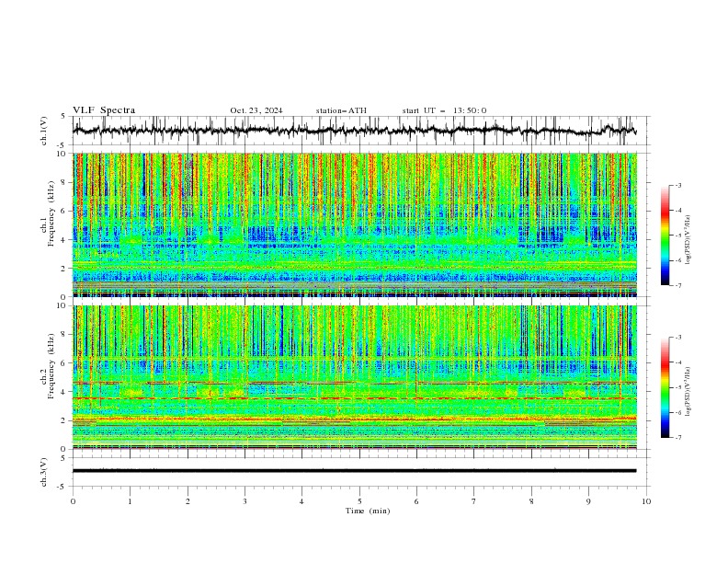Click the ch.2 color bar "log(PSD)(V²/Hz)" label
728x563 pixels.
688,391
